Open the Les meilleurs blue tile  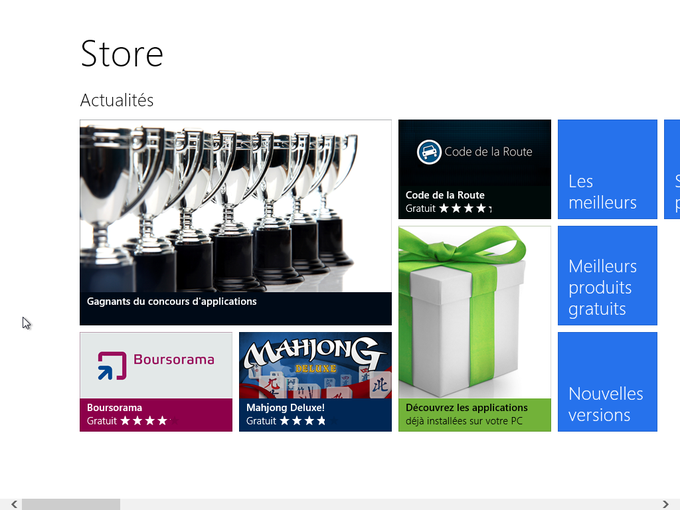[607, 169]
